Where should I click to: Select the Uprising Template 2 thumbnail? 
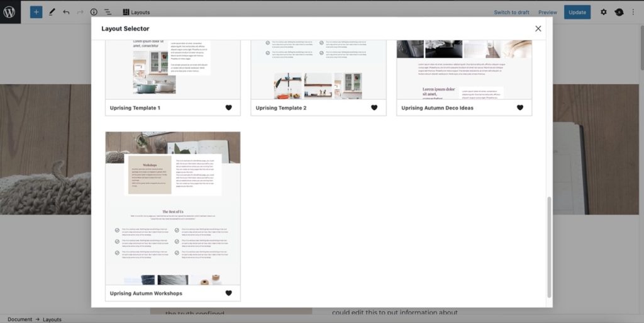318,69
